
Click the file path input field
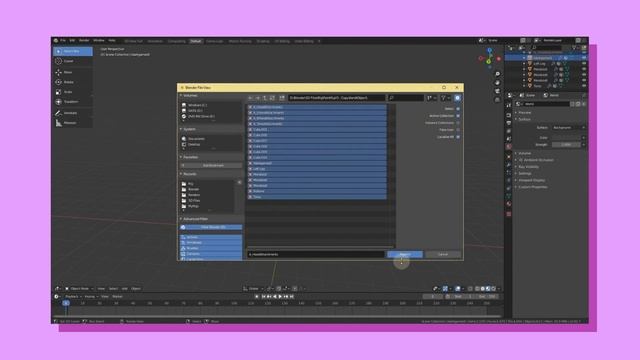click(336, 98)
